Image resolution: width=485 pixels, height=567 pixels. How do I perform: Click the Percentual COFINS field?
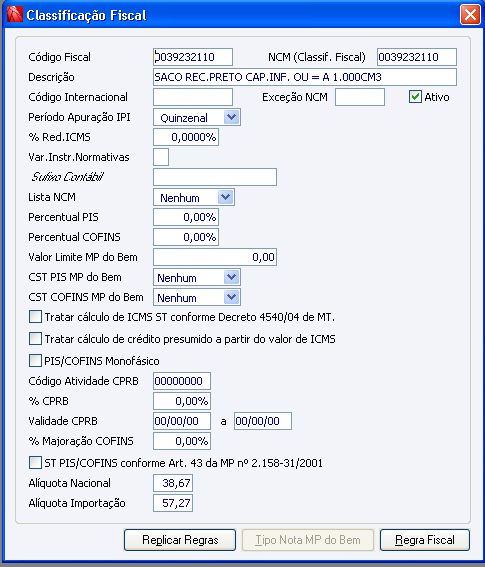186,237
